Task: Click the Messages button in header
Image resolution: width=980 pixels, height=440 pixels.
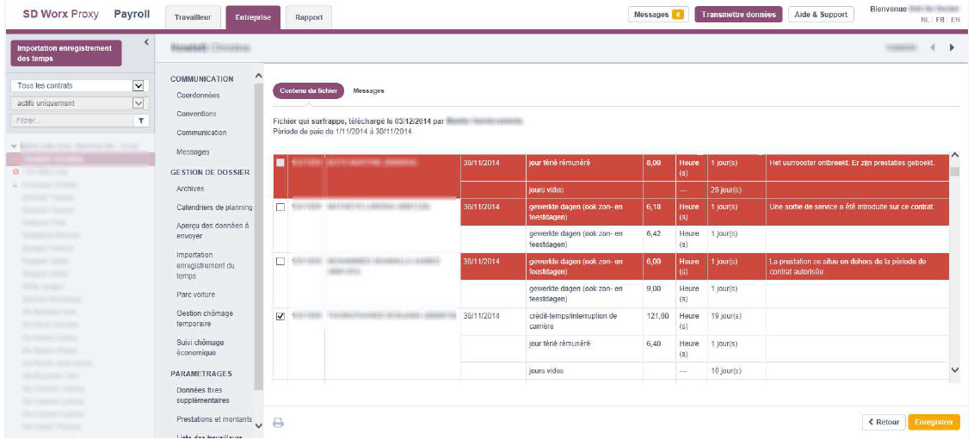Action: (658, 15)
